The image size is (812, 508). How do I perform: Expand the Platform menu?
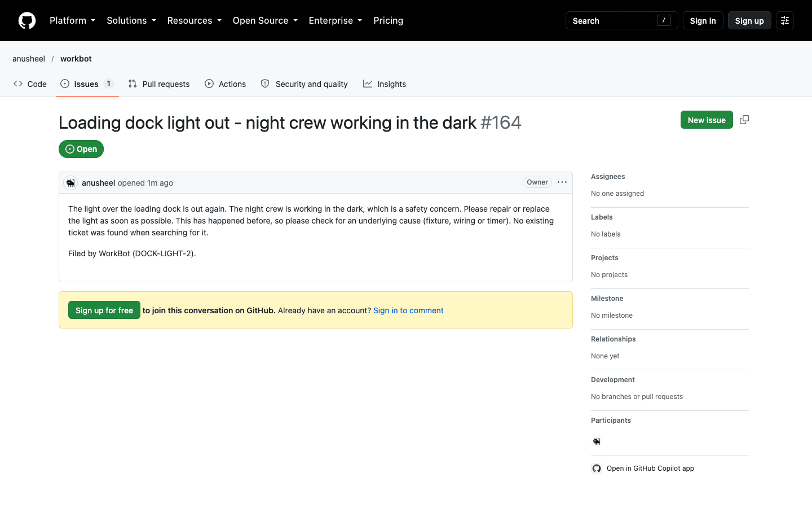[73, 20]
